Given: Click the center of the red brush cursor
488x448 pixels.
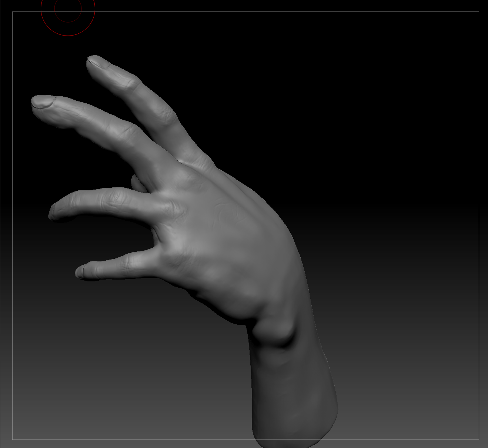Looking at the screenshot, I should [68, 9].
